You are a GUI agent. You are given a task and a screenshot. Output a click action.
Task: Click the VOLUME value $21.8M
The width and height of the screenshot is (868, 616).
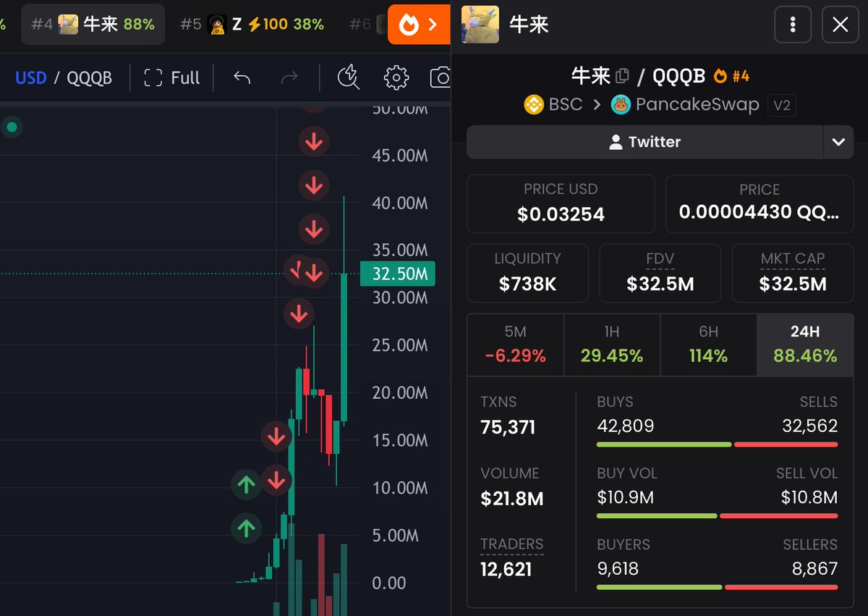point(511,499)
